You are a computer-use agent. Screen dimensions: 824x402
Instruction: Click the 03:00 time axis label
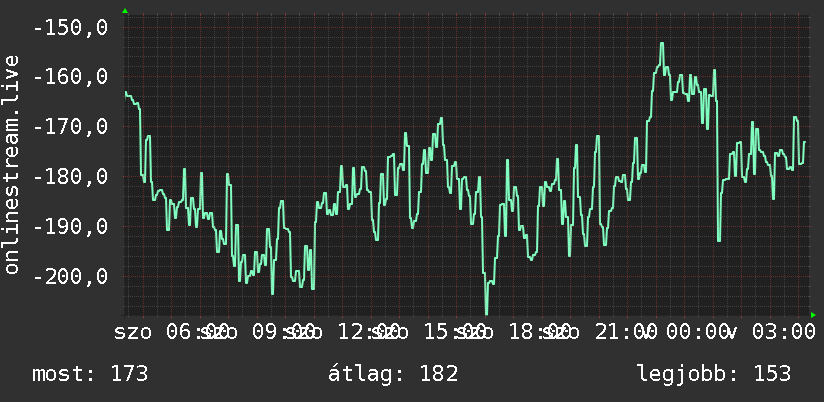[784, 332]
